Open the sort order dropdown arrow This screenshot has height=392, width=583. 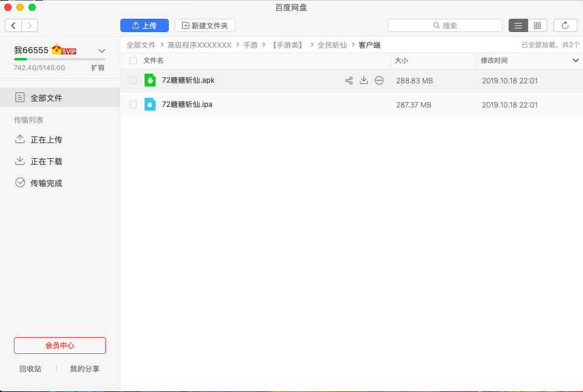click(575, 60)
